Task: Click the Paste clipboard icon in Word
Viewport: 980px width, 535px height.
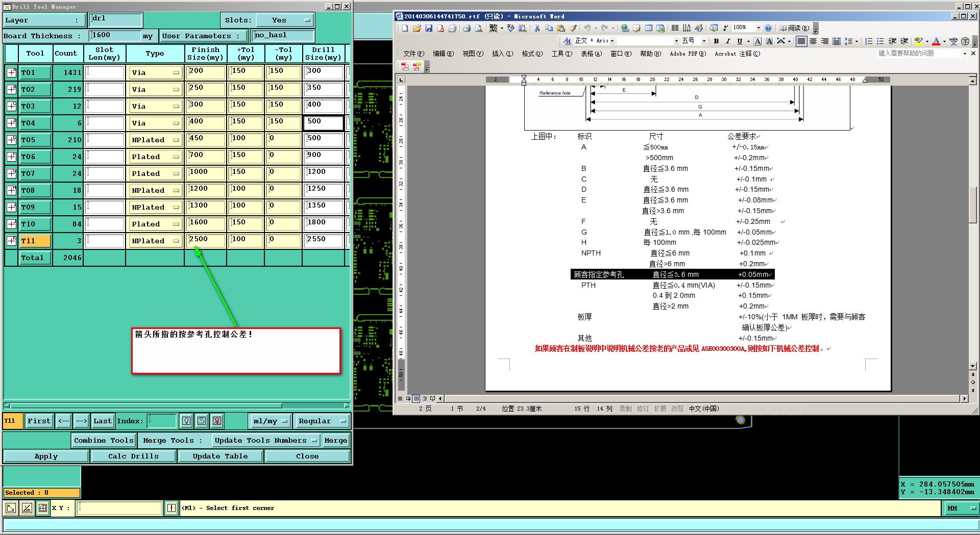Action: pyautogui.click(x=561, y=28)
